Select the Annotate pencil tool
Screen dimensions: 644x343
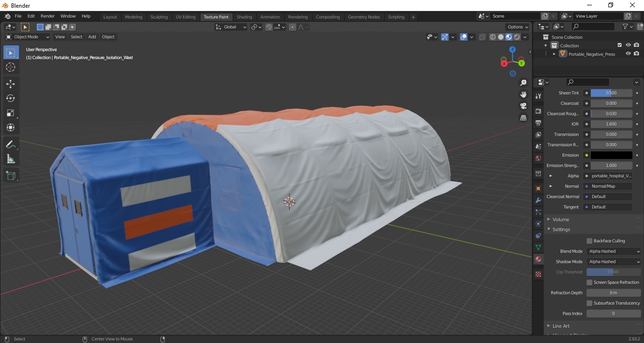coord(11,145)
